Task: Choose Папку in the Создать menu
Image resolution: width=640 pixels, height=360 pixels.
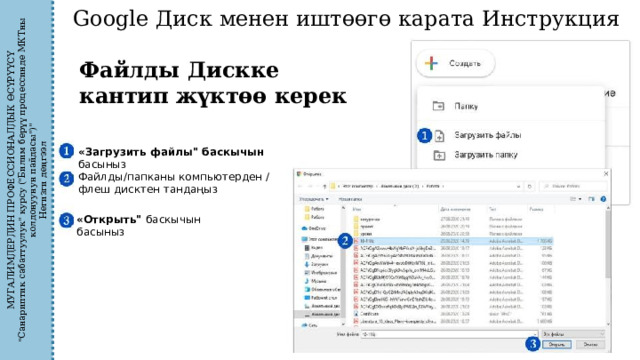Action: 466,107
